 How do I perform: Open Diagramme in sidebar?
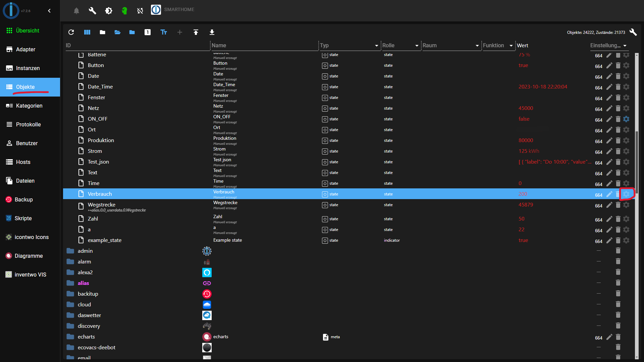pyautogui.click(x=30, y=256)
